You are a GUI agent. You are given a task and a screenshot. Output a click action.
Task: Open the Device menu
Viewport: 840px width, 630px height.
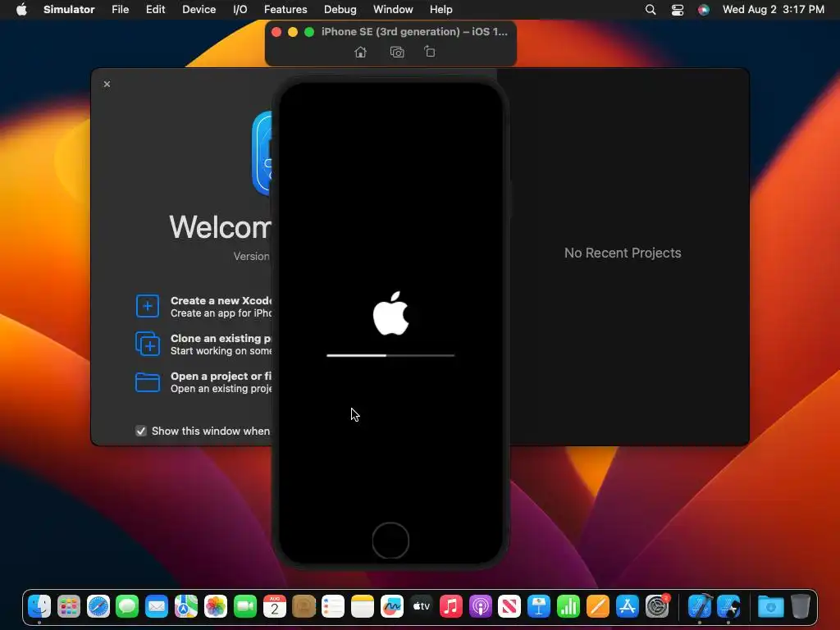click(199, 10)
